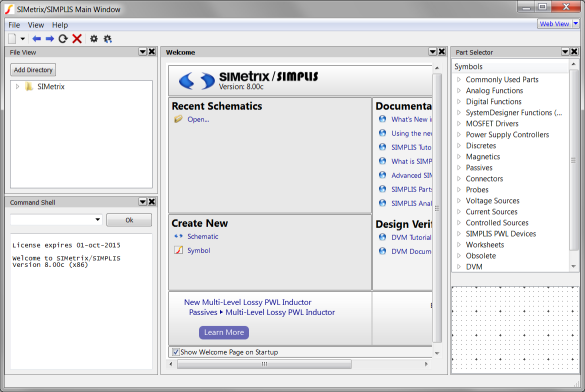Click the Welcome page vertical scrollbar thumb
The width and height of the screenshot is (585, 392).
point(437,208)
